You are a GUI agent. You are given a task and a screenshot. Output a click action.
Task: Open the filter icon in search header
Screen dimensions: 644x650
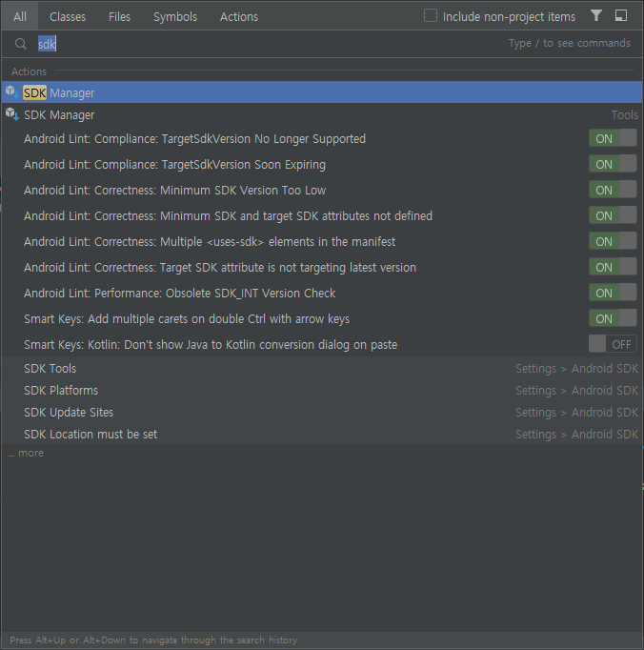(596, 16)
